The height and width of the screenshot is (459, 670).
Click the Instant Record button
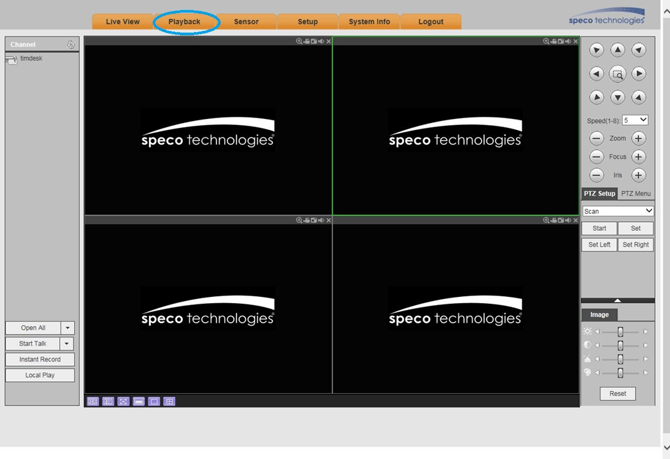point(40,359)
